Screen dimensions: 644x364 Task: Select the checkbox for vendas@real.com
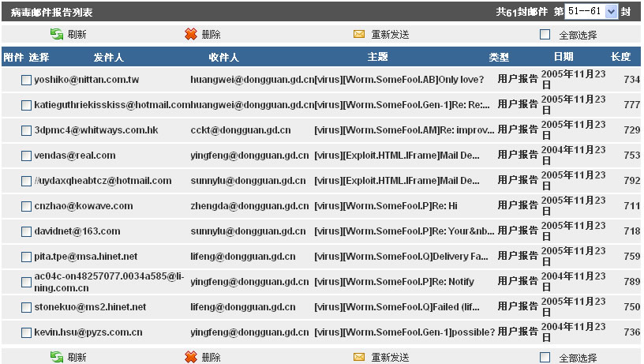coord(26,156)
